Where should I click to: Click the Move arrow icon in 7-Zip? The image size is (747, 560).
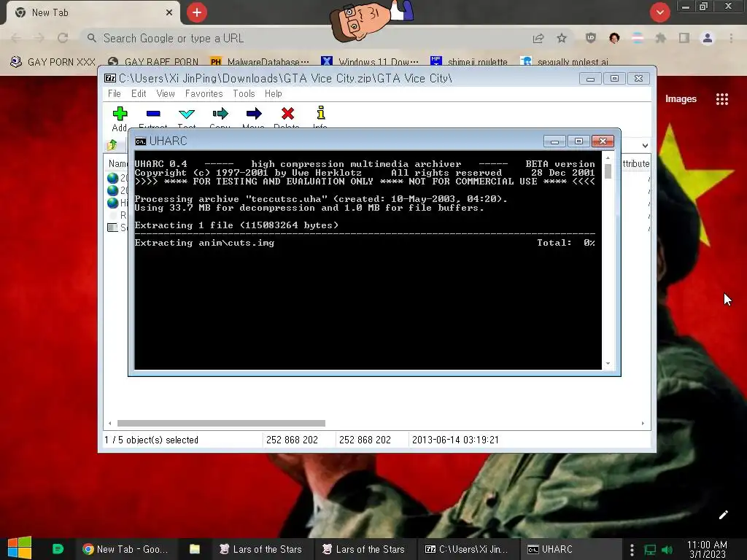tap(253, 113)
